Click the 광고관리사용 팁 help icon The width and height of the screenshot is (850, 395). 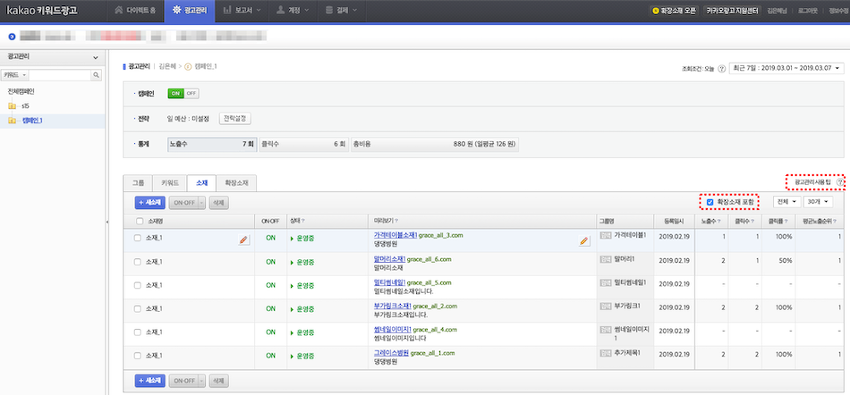840,183
